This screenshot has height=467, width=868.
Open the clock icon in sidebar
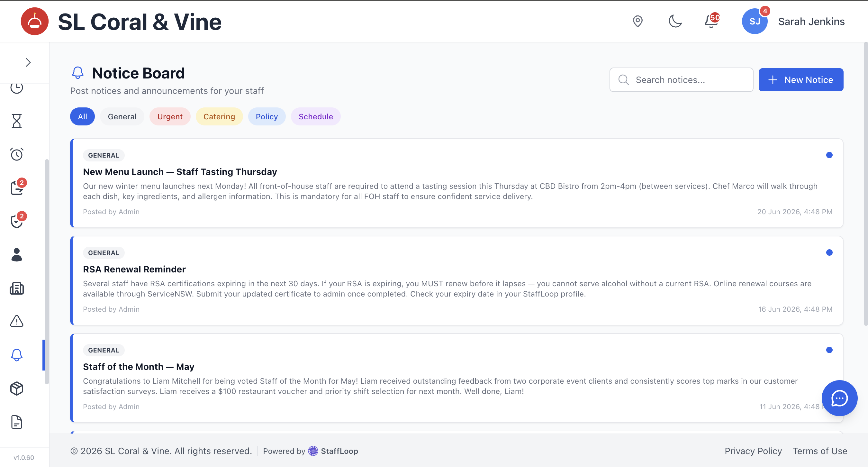pos(16,88)
